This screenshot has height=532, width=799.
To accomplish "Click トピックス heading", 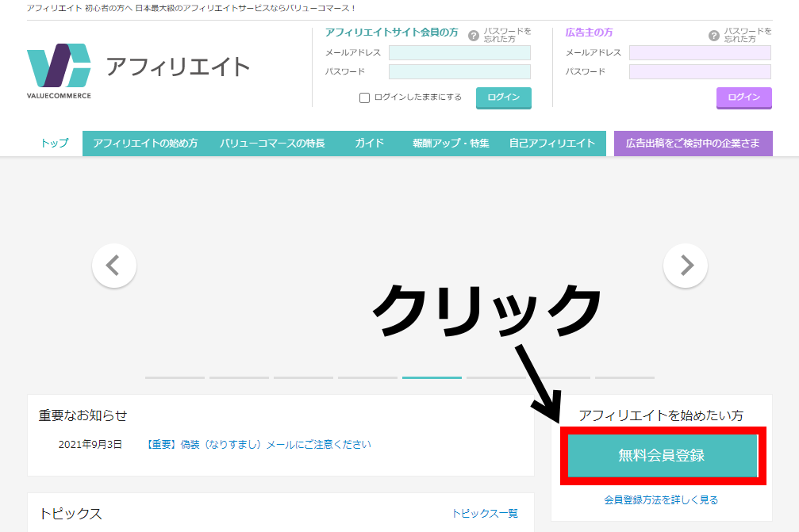I will point(71,514).
